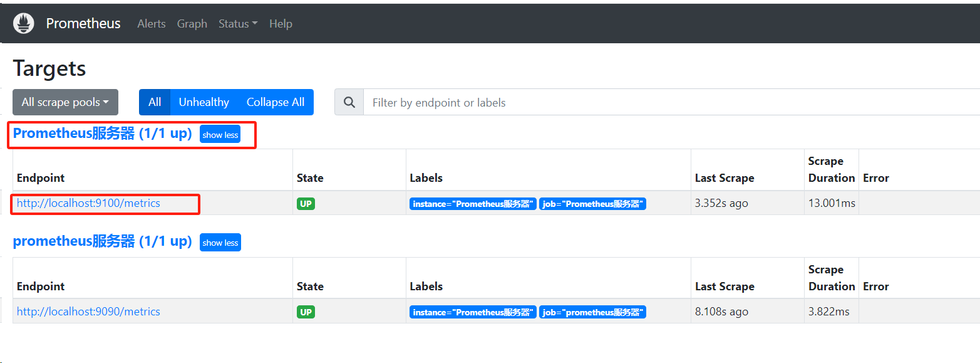The image size is (980, 363).
Task: Open the All scrape pools dropdown
Action: click(x=65, y=102)
